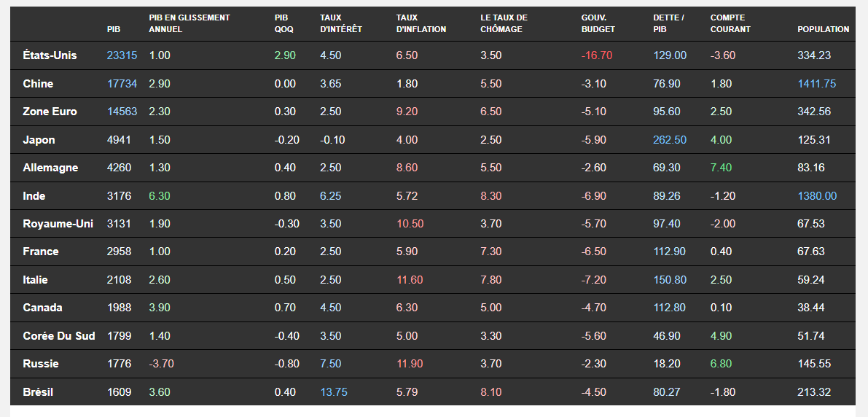Go to the France row link

pos(40,252)
